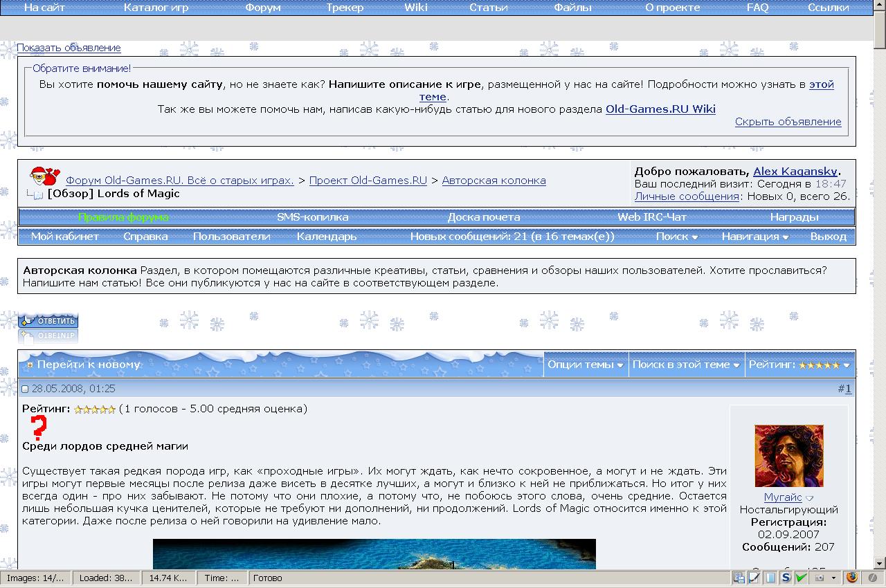
Task: Open Мугайс user avatar image
Action: click(x=788, y=456)
